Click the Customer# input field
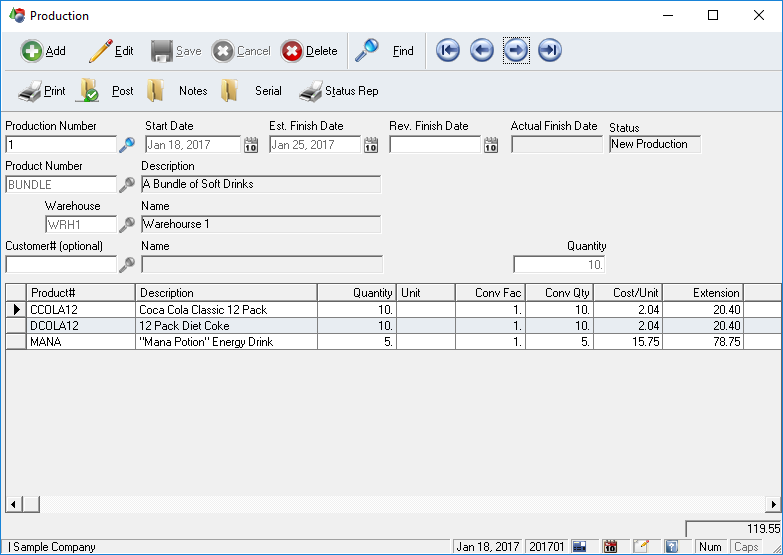 [61, 265]
